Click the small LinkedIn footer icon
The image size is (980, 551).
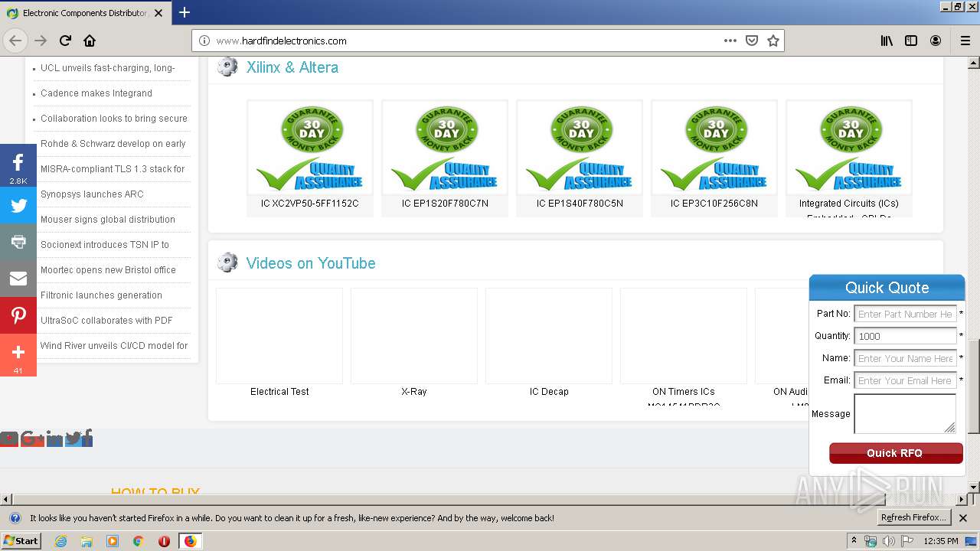click(54, 439)
